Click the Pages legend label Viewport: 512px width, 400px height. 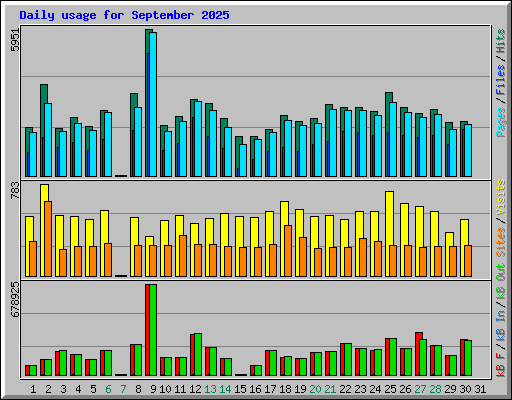click(x=500, y=122)
